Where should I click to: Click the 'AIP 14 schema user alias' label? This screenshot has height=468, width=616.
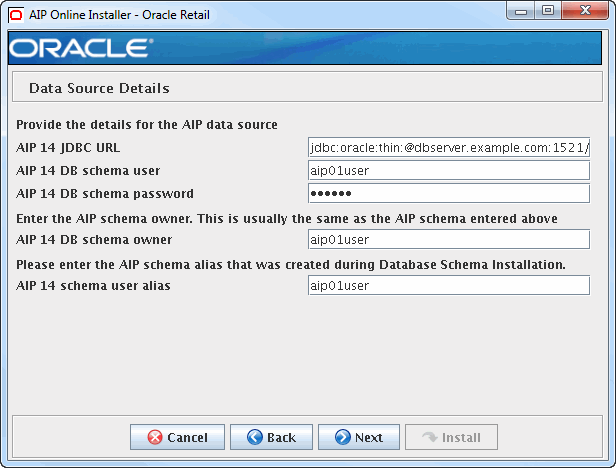tap(93, 285)
